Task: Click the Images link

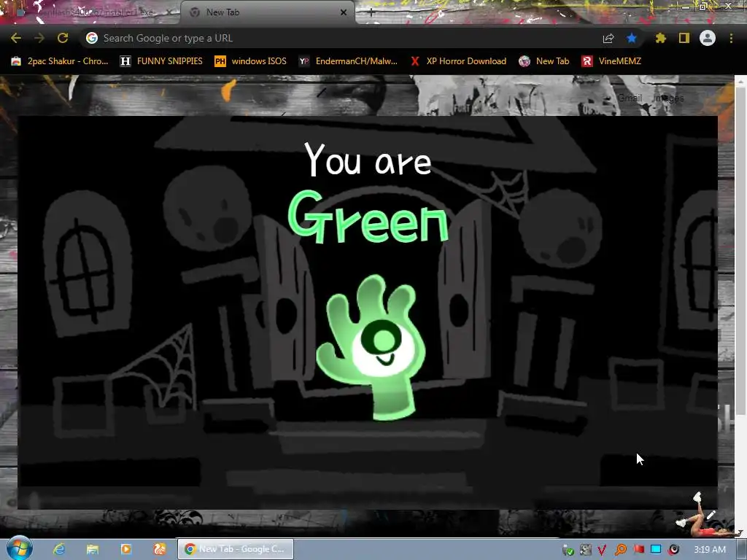Action: pos(669,98)
